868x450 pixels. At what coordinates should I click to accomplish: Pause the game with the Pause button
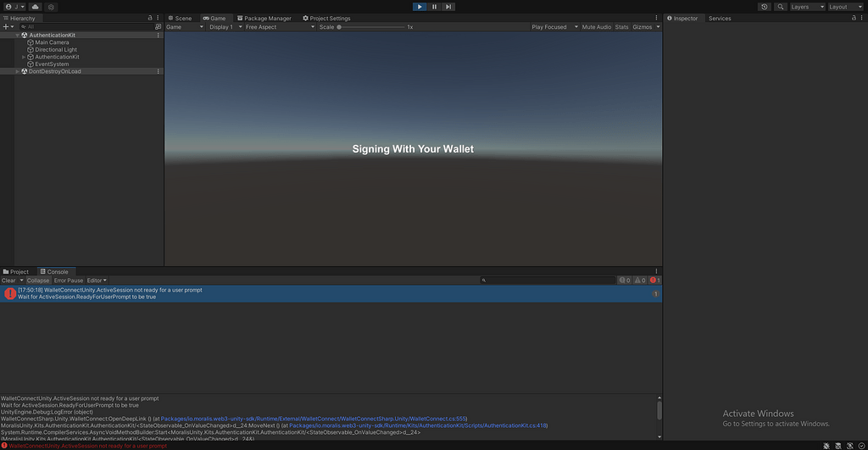[x=434, y=7]
